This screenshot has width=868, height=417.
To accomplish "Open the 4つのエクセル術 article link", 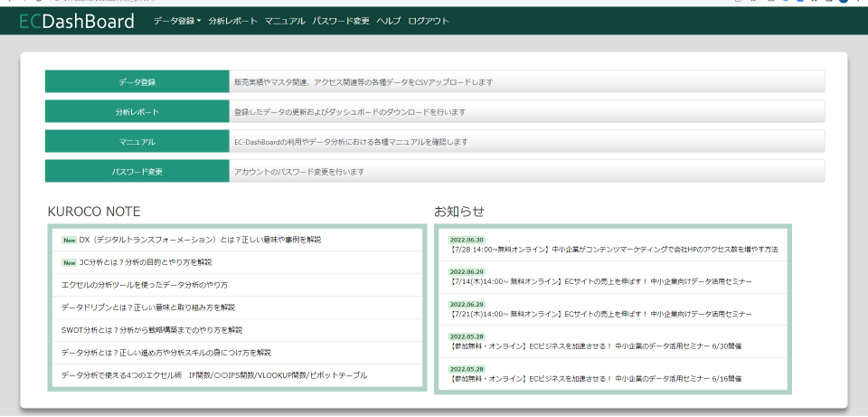I will tap(214, 375).
